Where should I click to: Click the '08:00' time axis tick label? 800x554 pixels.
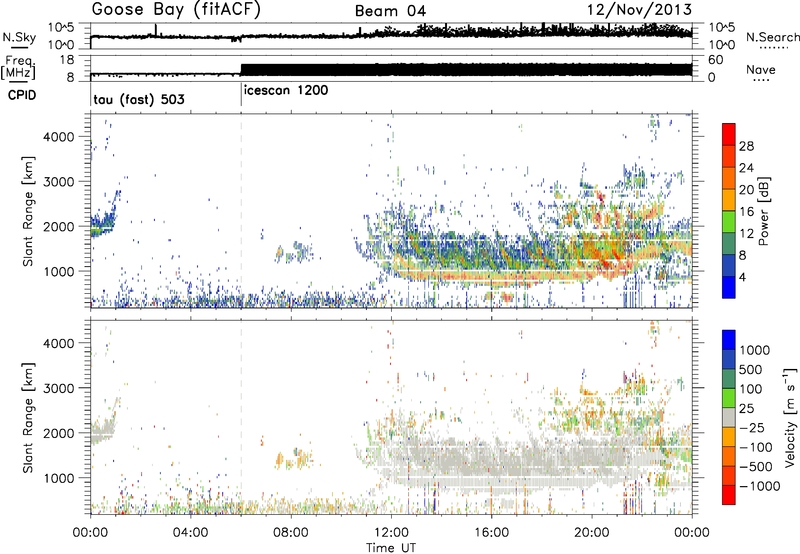tap(291, 533)
